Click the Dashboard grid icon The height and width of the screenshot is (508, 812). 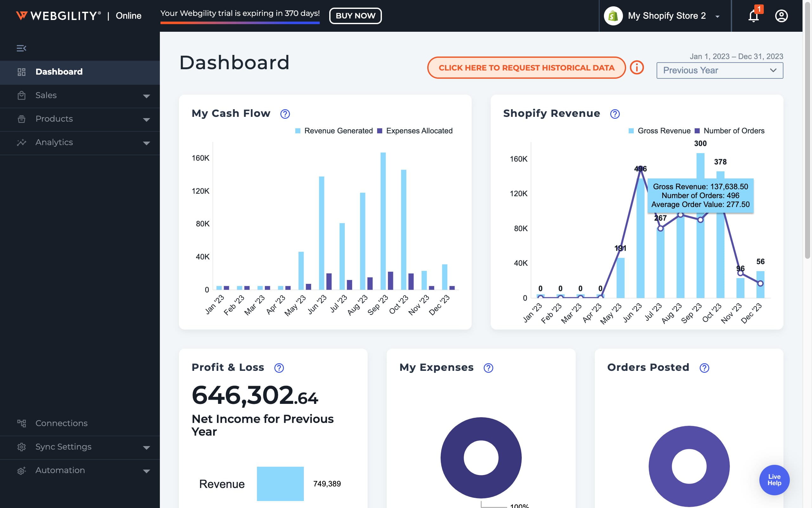22,72
